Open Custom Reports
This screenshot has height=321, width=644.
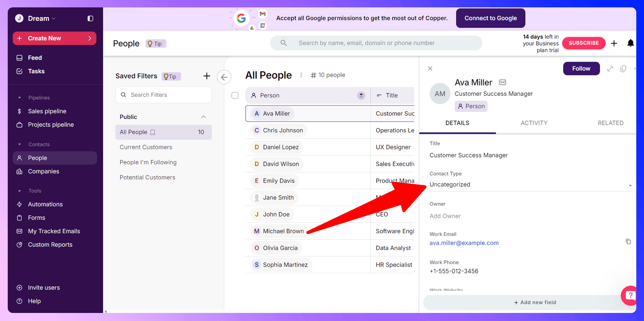[x=50, y=245]
